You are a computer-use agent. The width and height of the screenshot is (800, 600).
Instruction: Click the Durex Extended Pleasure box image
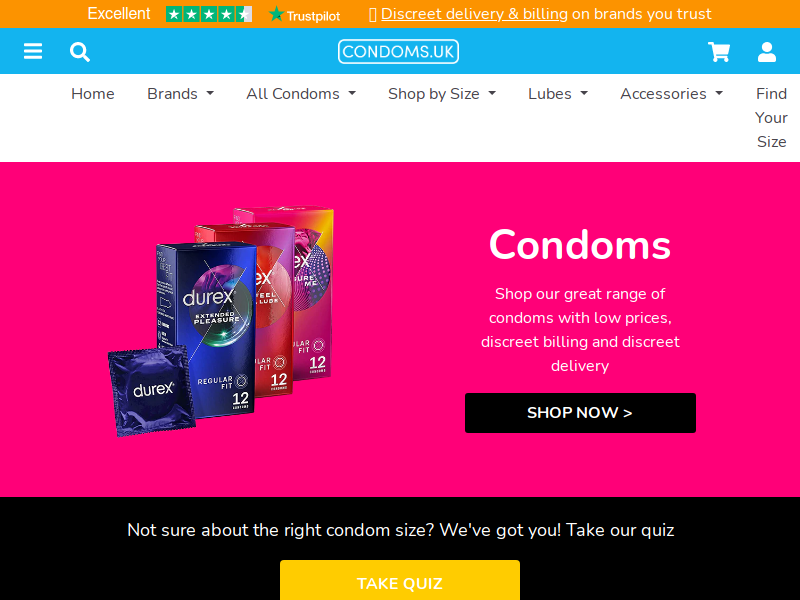click(x=206, y=329)
